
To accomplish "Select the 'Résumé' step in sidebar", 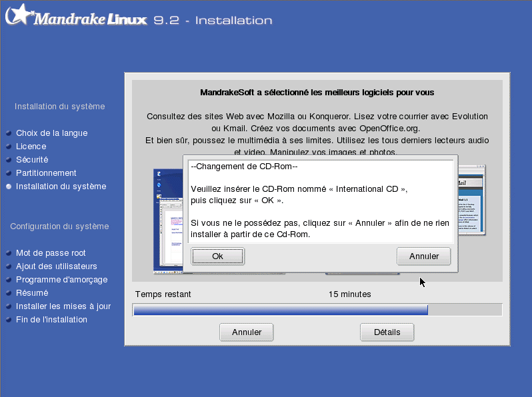I will pyautogui.click(x=32, y=292).
